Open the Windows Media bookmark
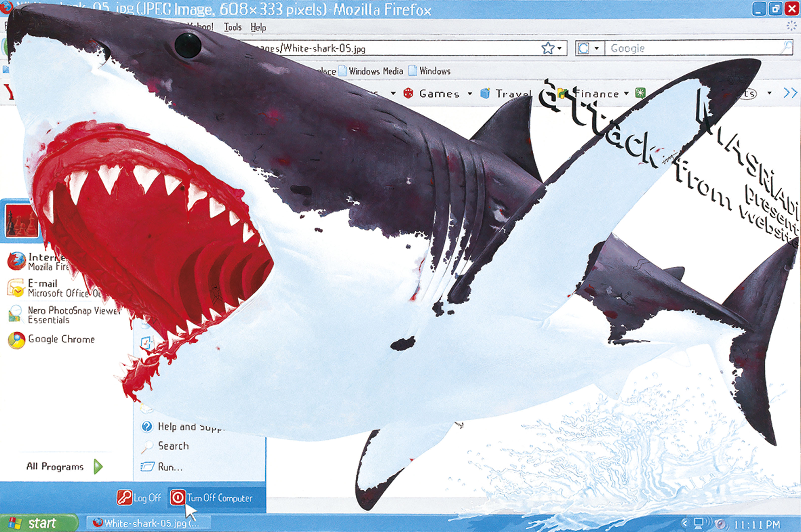This screenshot has width=801, height=532. click(372, 71)
